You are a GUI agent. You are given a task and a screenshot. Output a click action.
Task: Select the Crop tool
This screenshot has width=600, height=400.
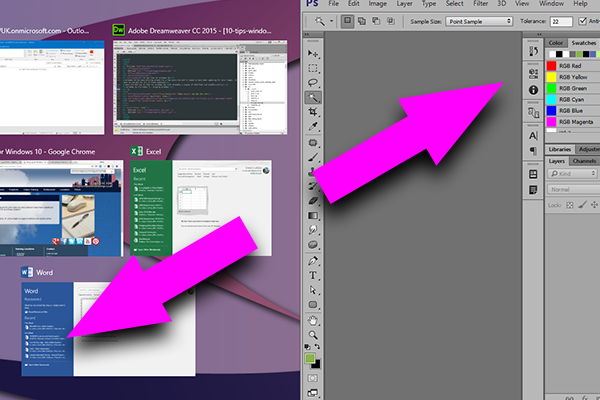point(313,112)
